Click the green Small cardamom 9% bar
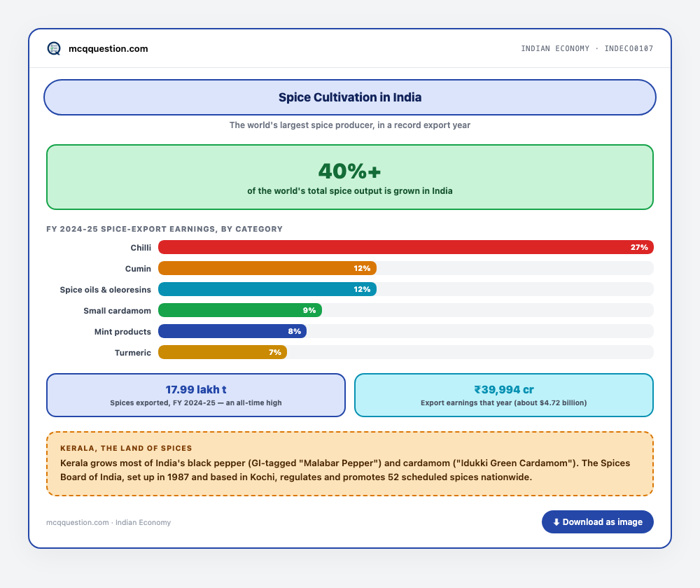700x588 pixels. click(x=240, y=310)
